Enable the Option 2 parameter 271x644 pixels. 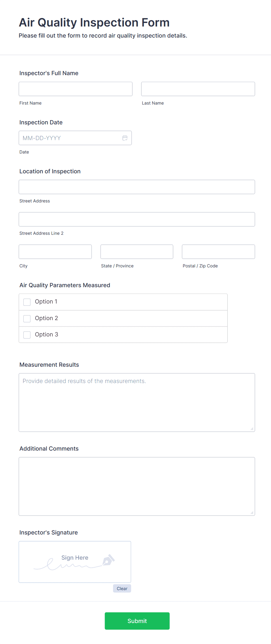coord(27,318)
